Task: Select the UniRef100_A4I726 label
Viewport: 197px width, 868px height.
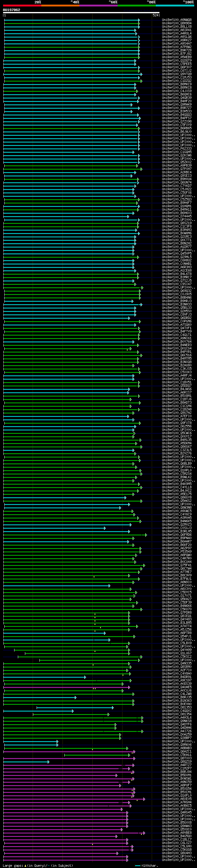Action: 177,731
